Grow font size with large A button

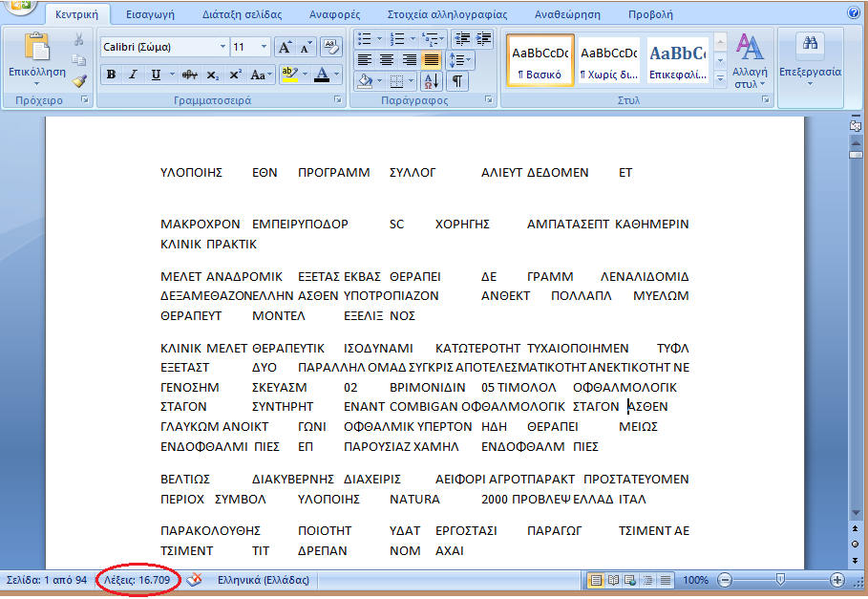[x=284, y=47]
